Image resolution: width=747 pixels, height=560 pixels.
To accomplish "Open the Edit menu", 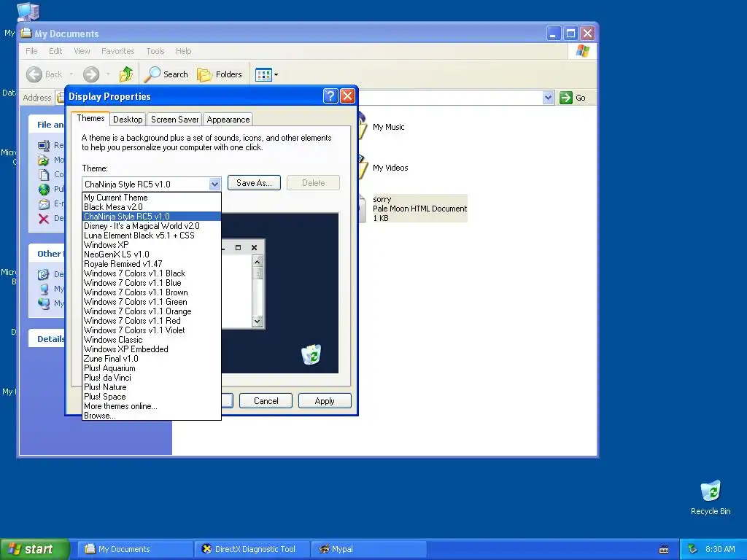I will coord(55,51).
